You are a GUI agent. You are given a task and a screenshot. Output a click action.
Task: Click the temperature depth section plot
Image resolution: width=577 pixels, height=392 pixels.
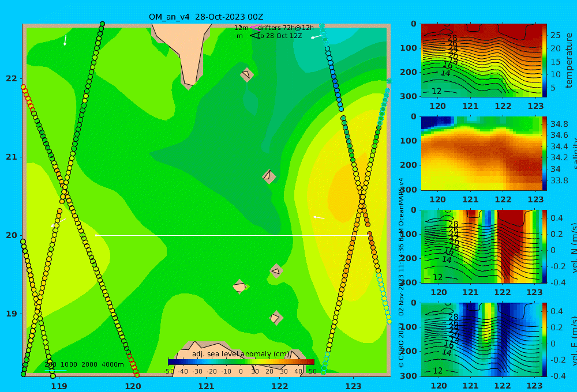[481, 61]
